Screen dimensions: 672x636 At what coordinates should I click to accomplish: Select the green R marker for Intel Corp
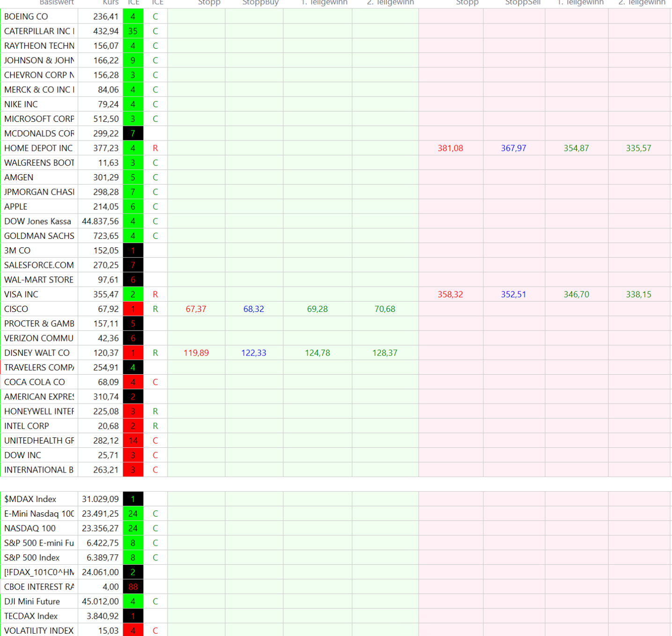pyautogui.click(x=155, y=426)
